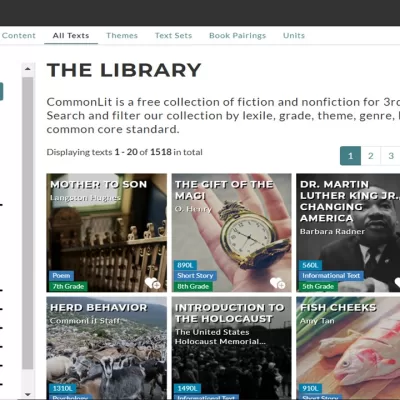Open the Mother to Son card
This screenshot has width=400, height=400.
(x=106, y=233)
